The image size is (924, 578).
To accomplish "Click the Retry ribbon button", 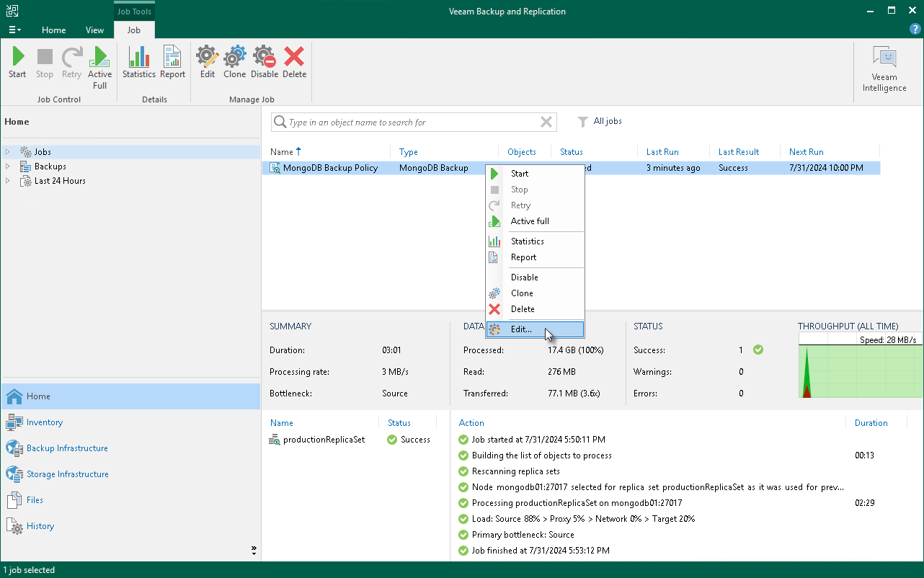I will point(71,63).
